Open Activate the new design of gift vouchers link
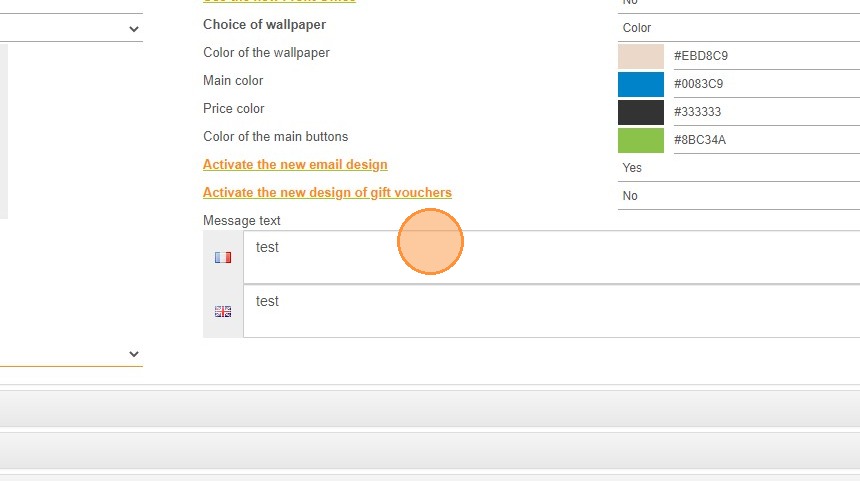 click(327, 193)
